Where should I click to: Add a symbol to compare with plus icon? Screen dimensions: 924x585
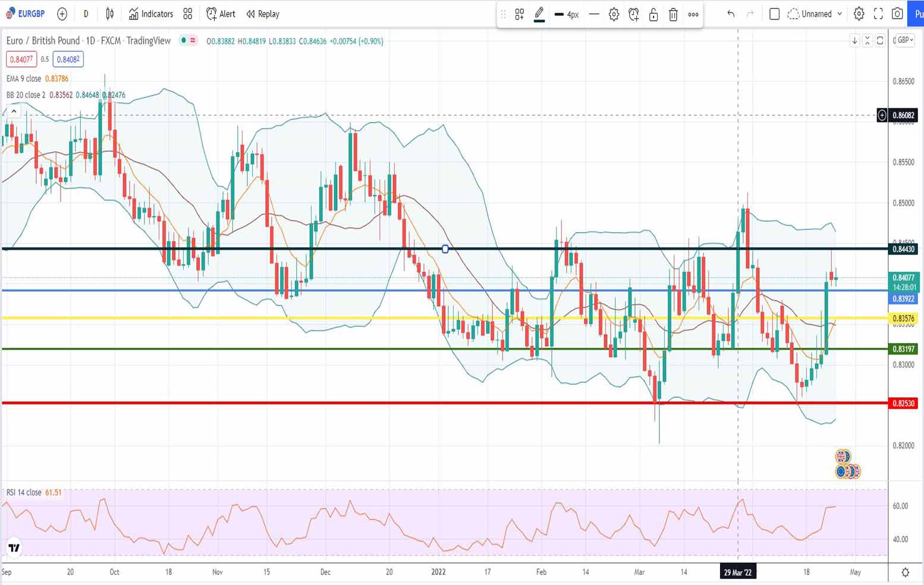pyautogui.click(x=62, y=14)
